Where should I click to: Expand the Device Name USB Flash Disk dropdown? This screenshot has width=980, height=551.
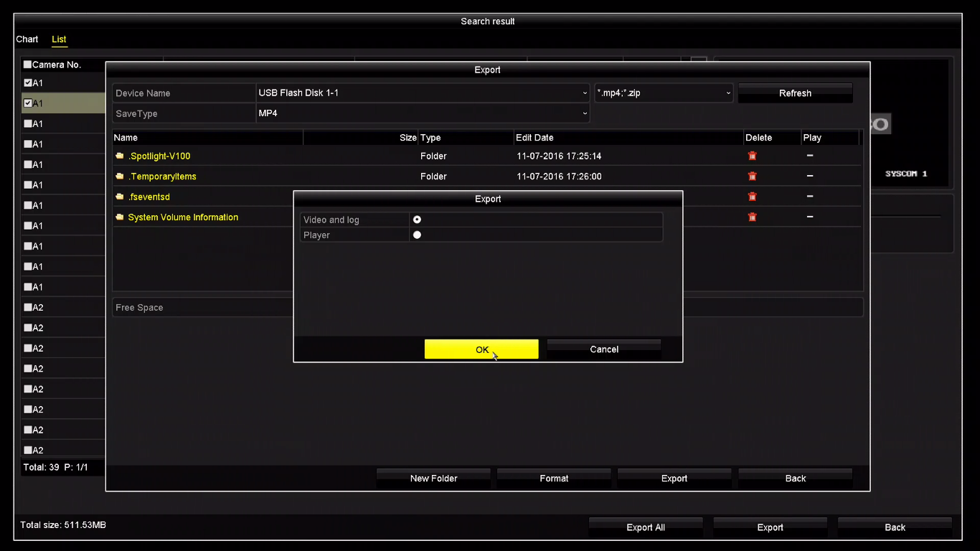coord(423,93)
